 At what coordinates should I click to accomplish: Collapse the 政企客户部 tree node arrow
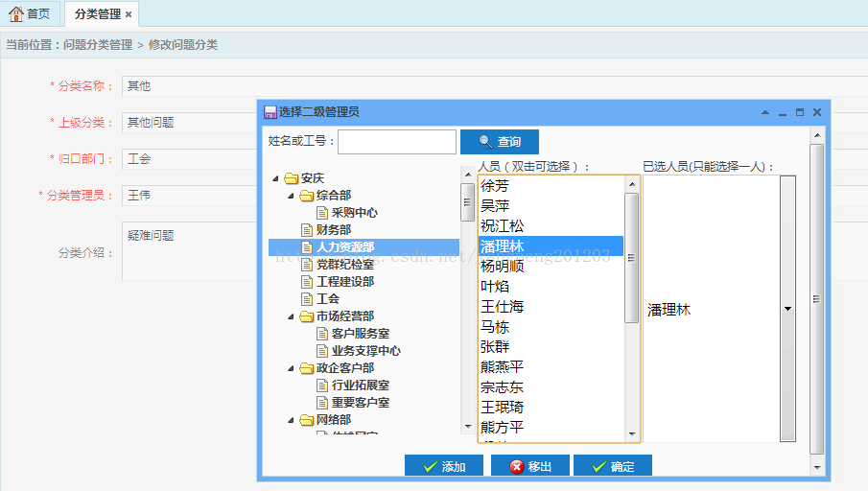pos(291,368)
